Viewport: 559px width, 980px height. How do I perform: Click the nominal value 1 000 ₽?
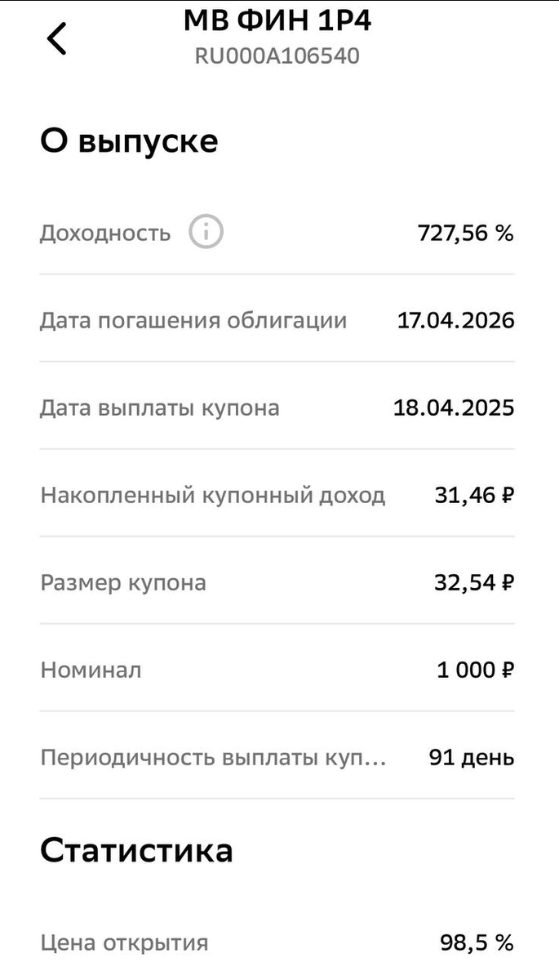(473, 670)
